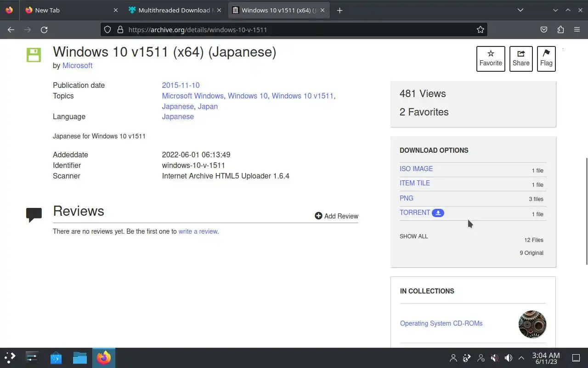This screenshot has height=368, width=588.
Task: Show all download files
Action: 413,236
